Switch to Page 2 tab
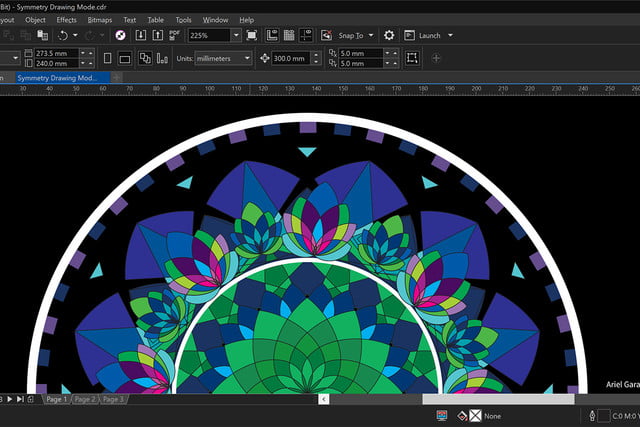Image resolution: width=640 pixels, height=427 pixels. [x=85, y=399]
